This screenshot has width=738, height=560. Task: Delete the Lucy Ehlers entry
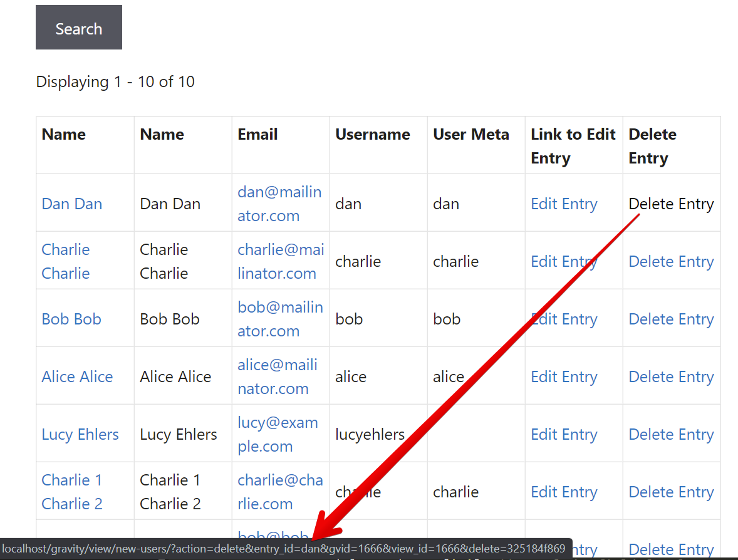(671, 434)
